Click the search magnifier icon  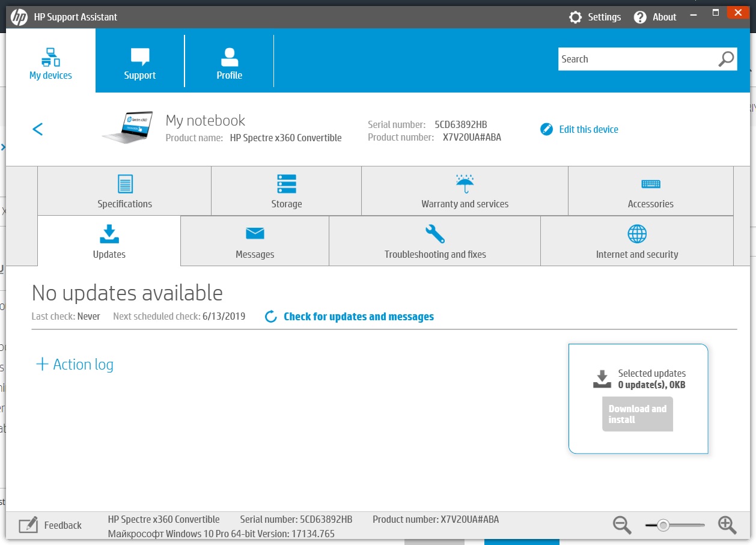726,59
